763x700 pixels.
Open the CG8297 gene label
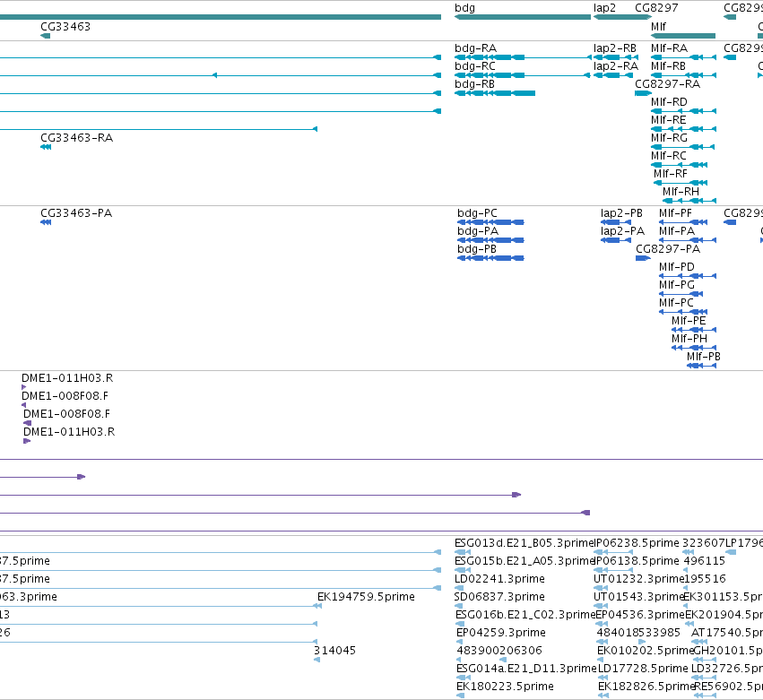click(656, 8)
